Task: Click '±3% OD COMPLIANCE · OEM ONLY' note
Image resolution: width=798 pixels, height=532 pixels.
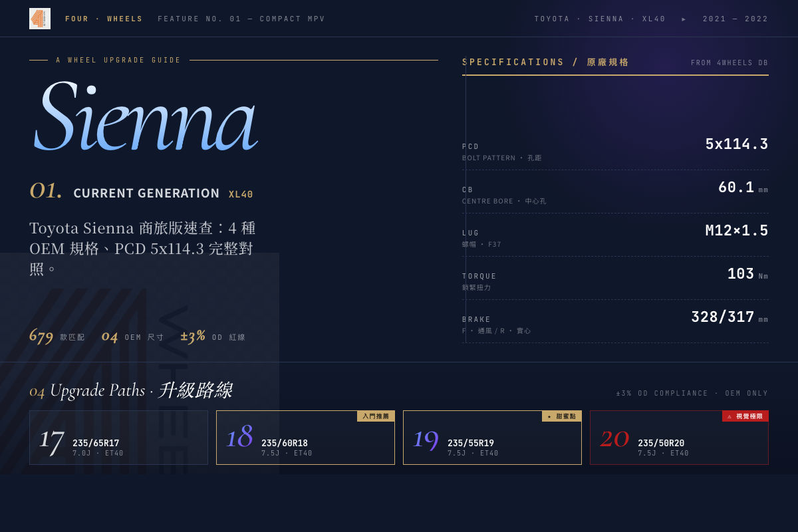Action: coord(692,393)
